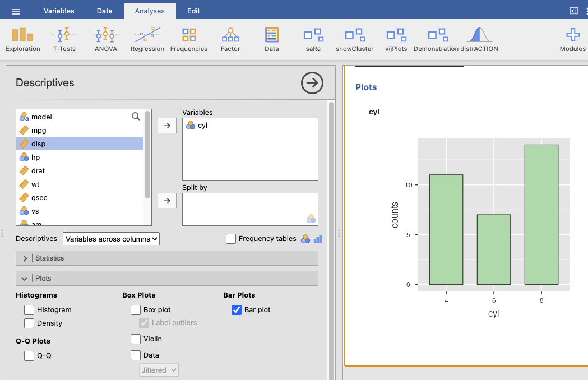Select the mpg variable in list
This screenshot has height=380, width=588.
click(39, 130)
